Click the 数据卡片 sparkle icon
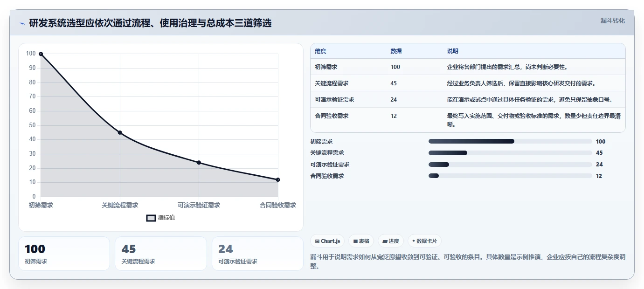The height and width of the screenshot is (289, 644). point(414,241)
